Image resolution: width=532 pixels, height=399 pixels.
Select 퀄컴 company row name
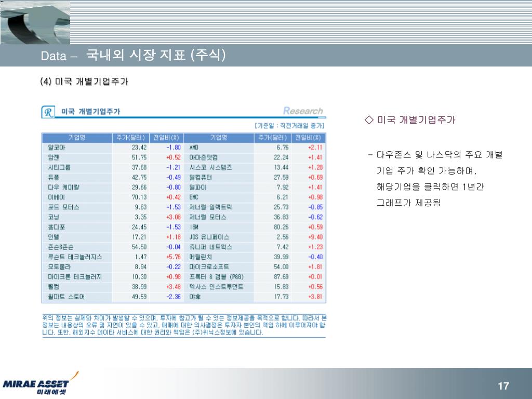click(54, 287)
